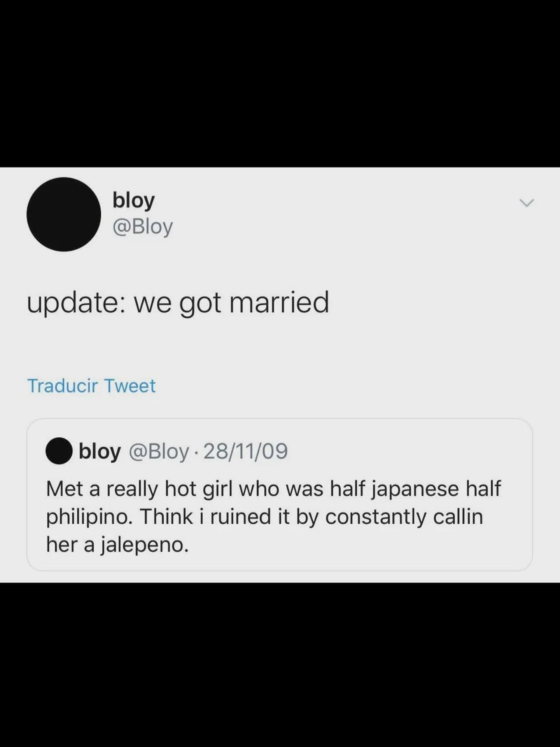Click the @Bloy handle in the quoted tweet
Screen dimensions: 560x747
158,451
